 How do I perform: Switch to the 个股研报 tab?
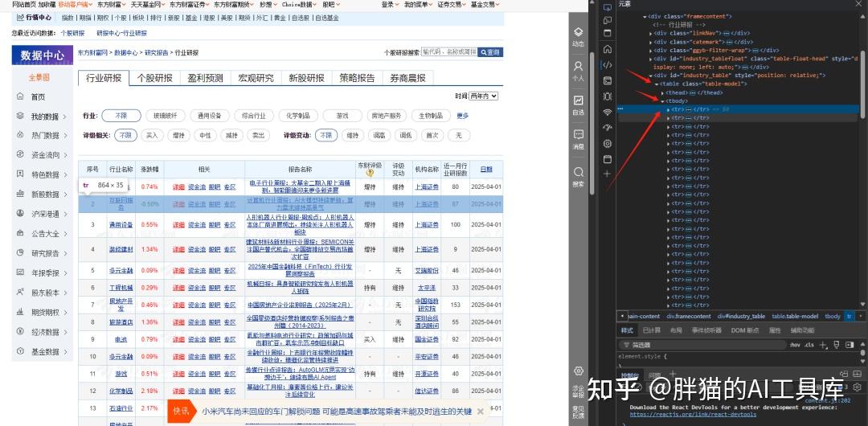(154, 78)
